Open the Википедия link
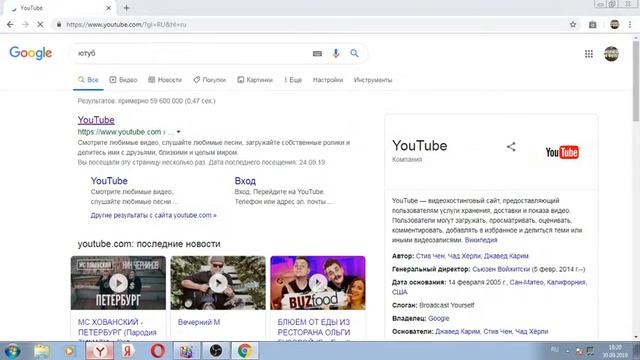 click(x=481, y=240)
